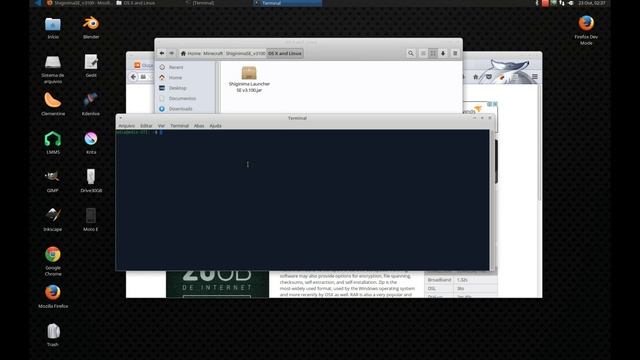Open the network indicator in system tray
The width and height of the screenshot is (640, 360).
click(562, 3)
